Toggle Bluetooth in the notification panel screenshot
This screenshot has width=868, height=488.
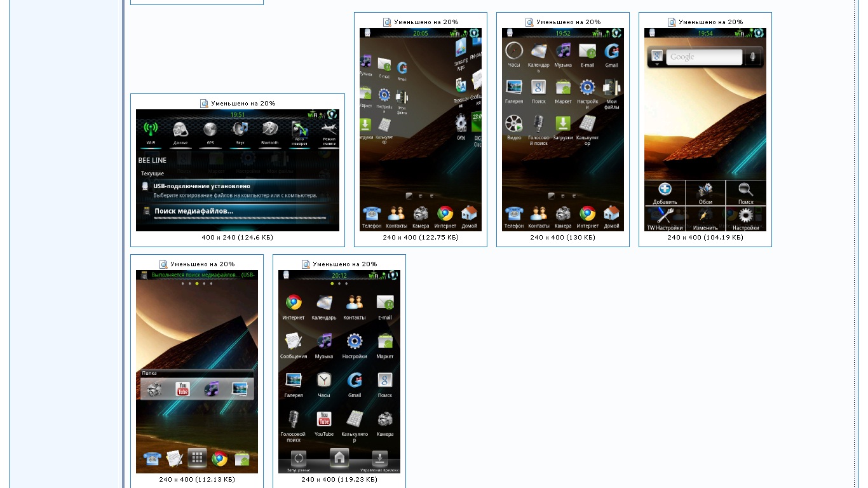[269, 130]
